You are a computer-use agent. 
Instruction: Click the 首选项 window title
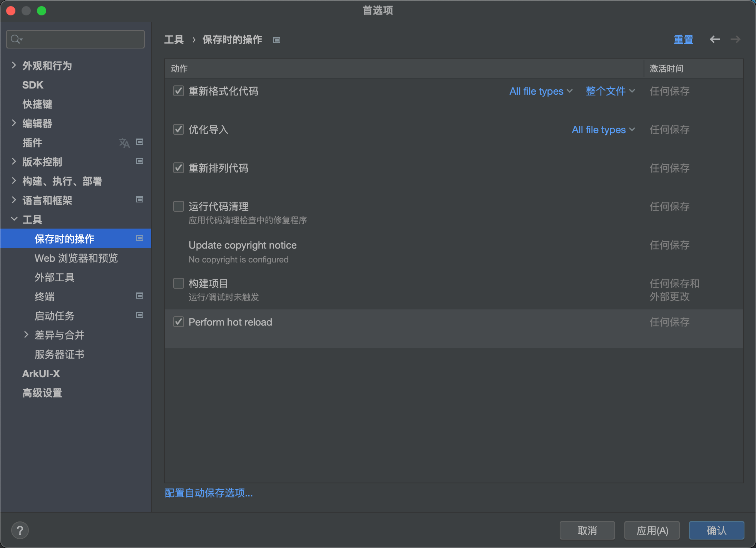(378, 10)
